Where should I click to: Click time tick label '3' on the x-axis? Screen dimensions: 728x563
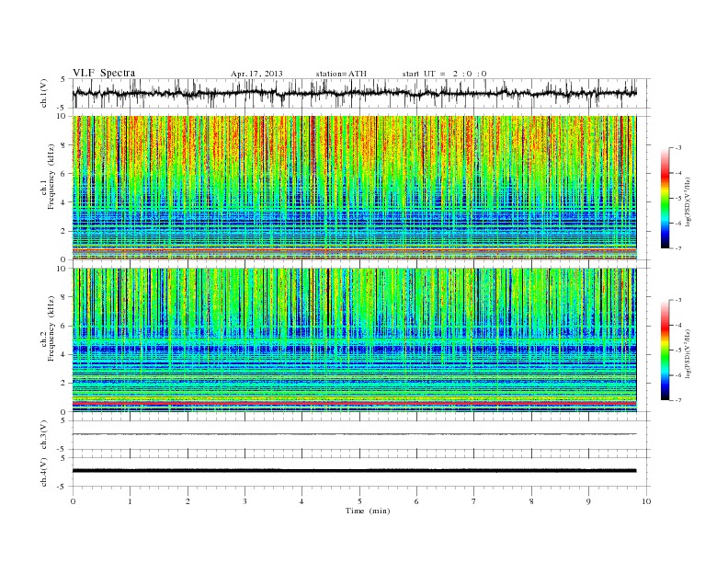click(x=245, y=501)
